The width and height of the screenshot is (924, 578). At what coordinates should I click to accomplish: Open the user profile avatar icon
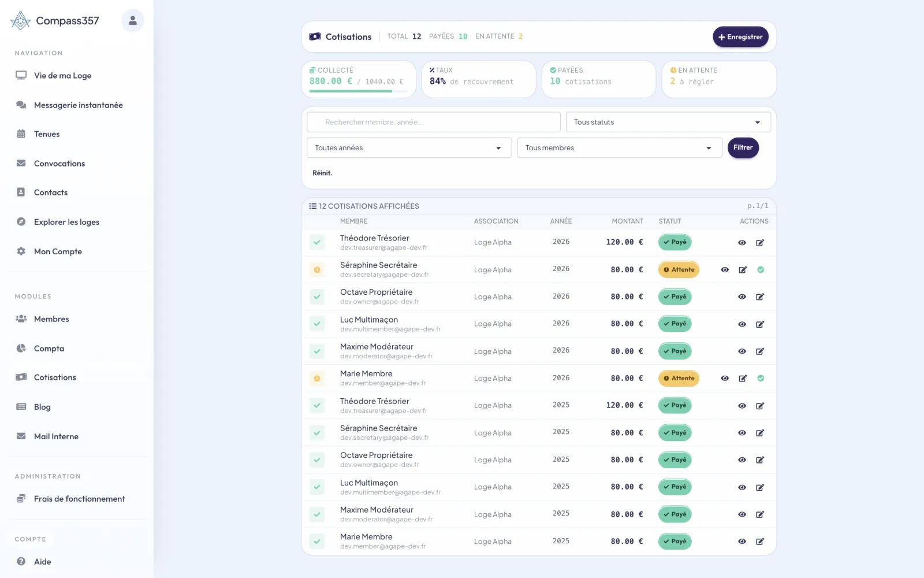[132, 21]
